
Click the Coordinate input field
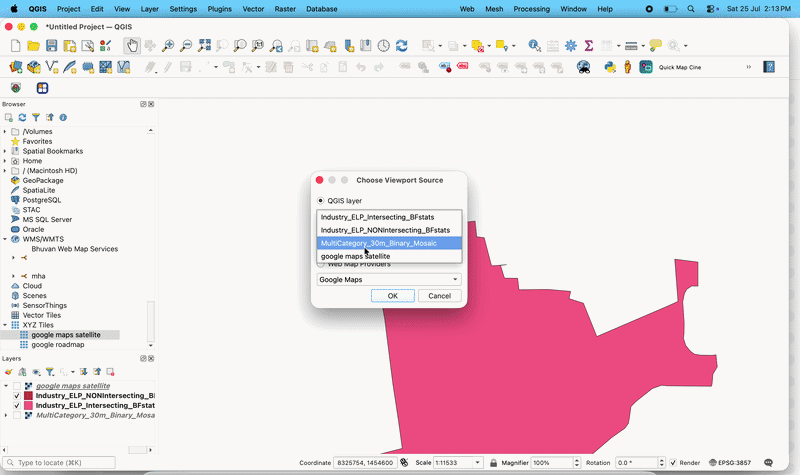point(365,463)
